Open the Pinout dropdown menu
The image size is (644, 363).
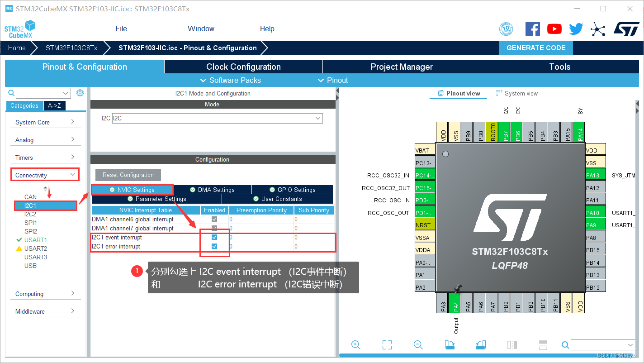(x=333, y=80)
